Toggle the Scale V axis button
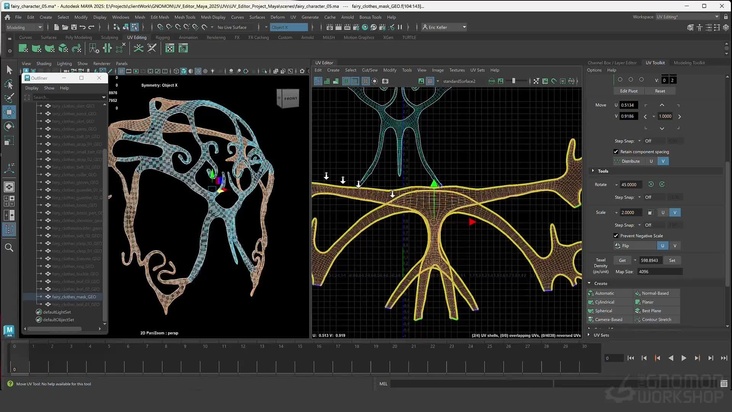The height and width of the screenshot is (412, 732). (x=675, y=212)
